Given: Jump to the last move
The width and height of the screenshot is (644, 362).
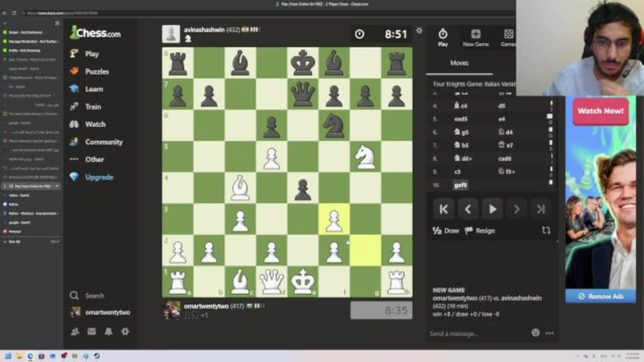Looking at the screenshot, I should tap(540, 209).
